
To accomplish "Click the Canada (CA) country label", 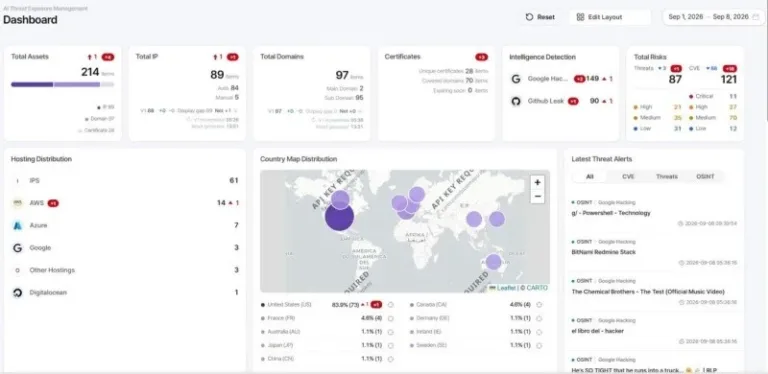I will point(431,304).
